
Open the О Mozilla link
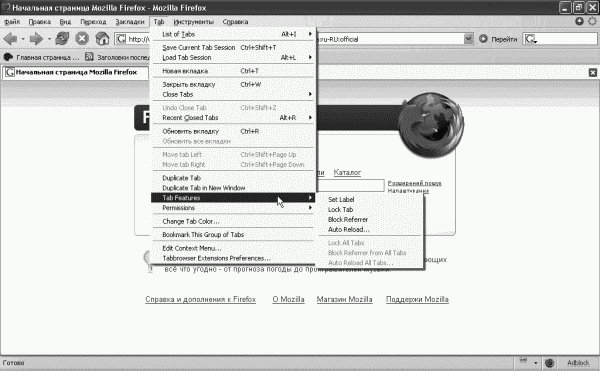click(x=289, y=299)
